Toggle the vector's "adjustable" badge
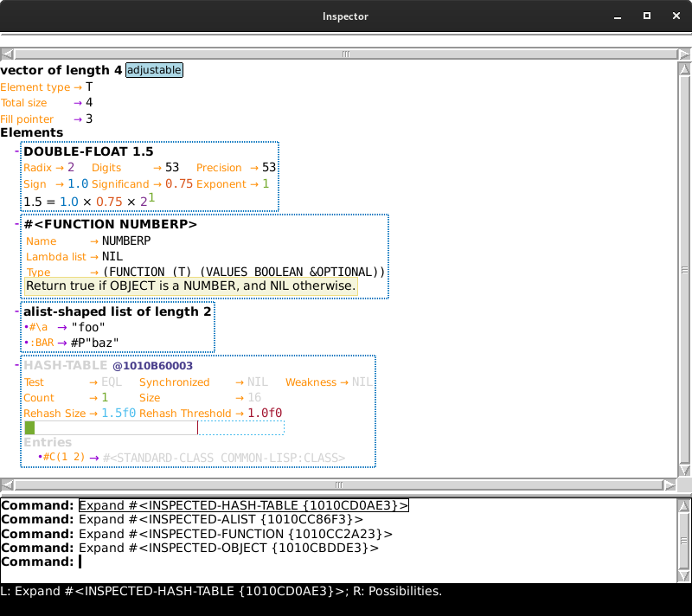This screenshot has width=692, height=616. tap(154, 70)
